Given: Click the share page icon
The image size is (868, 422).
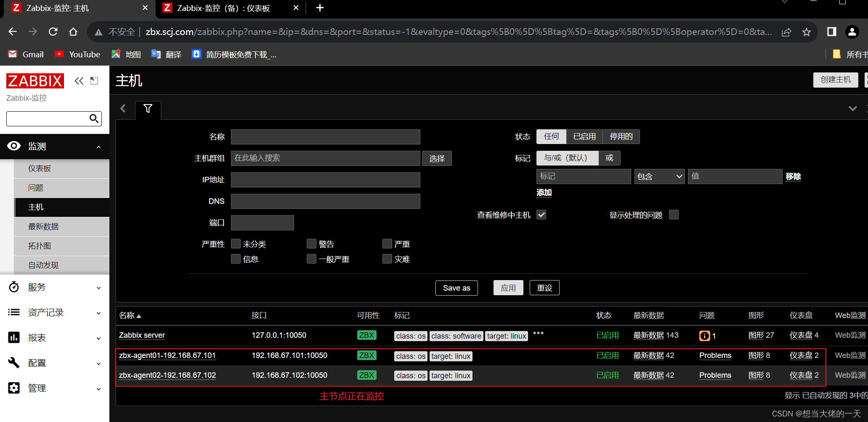Looking at the screenshot, I should pos(786,32).
